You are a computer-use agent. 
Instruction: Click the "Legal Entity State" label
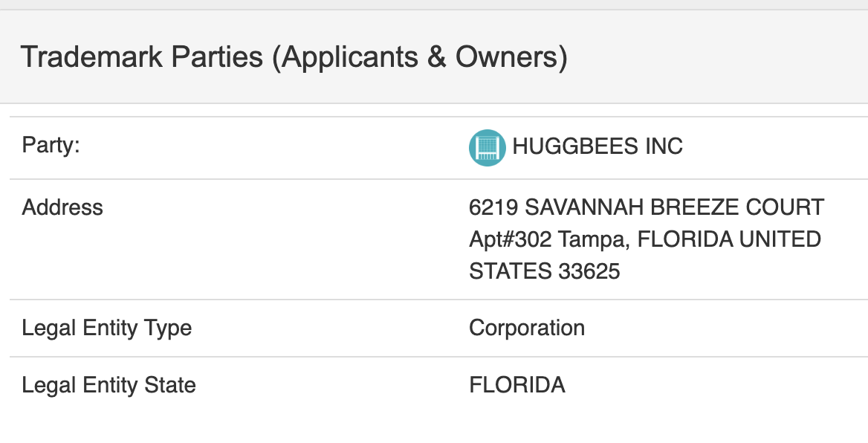tap(108, 385)
